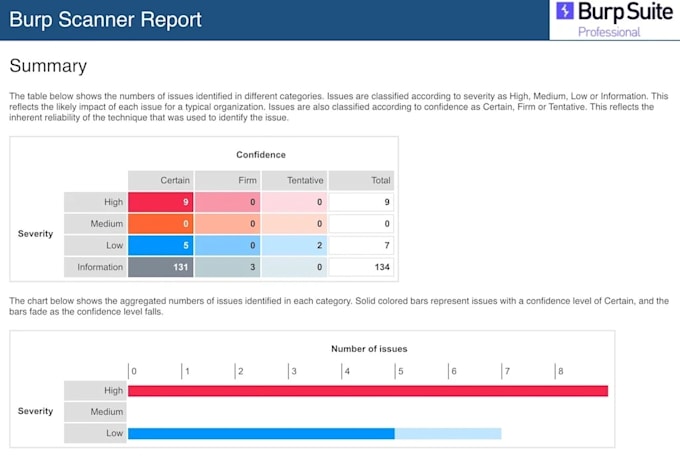This screenshot has height=460, width=680.
Task: Click the paragraph starting 'The table below shows'
Action: click(339, 107)
